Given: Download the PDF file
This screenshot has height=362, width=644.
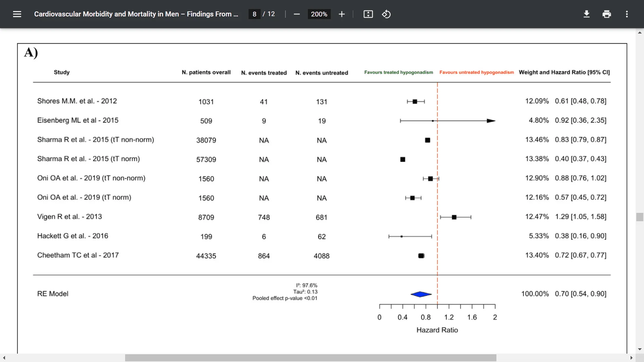Looking at the screenshot, I should tap(587, 14).
